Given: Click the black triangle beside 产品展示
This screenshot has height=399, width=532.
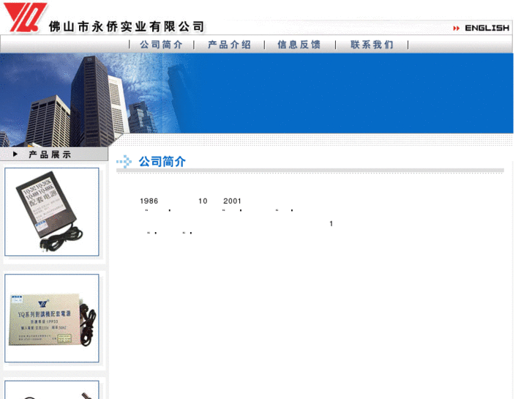Looking at the screenshot, I should tap(15, 154).
